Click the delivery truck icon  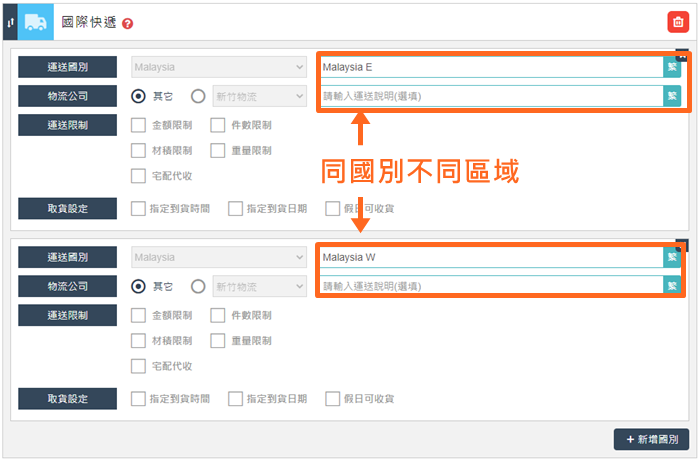pos(36,22)
